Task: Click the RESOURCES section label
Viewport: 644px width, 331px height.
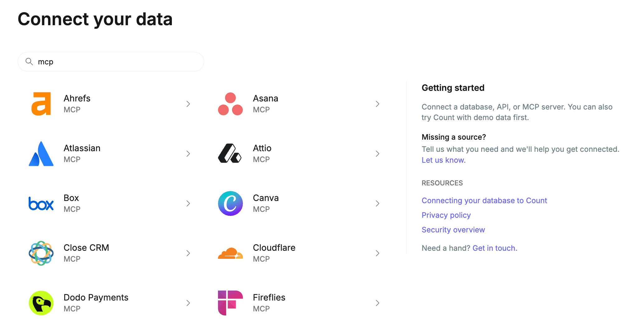Action: (442, 183)
